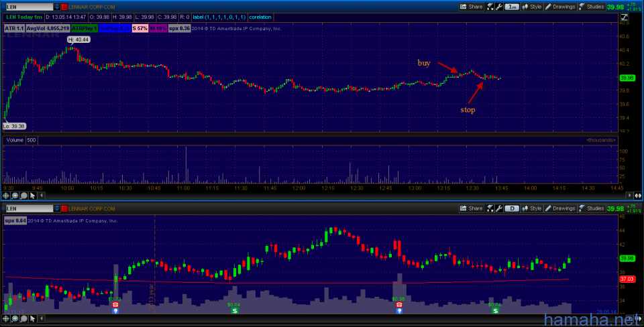Click the LEN symbol field, lower chart

29,209
